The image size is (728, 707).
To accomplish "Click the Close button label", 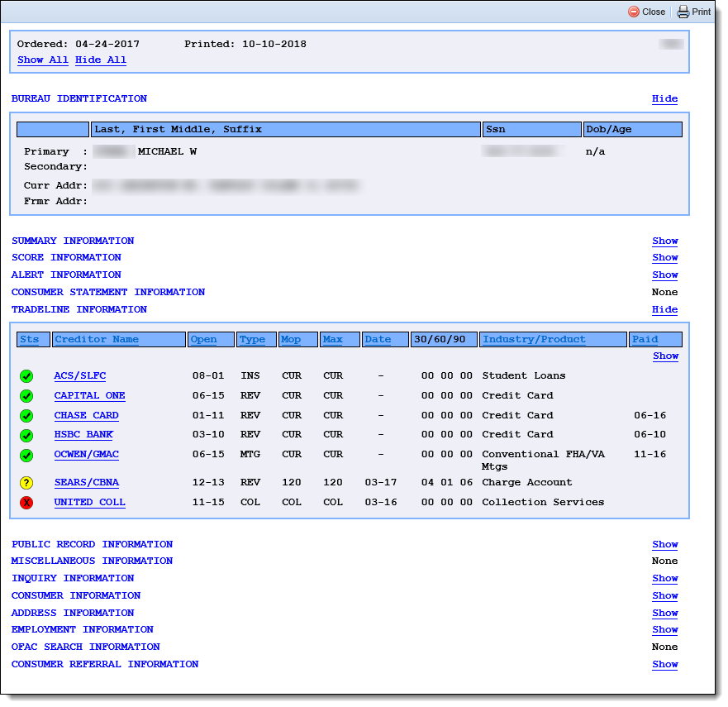I will 654,12.
